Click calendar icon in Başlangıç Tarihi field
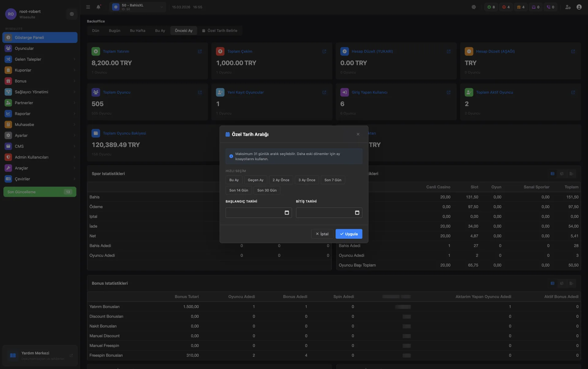Viewport: 588px width, 369px height. point(287,213)
